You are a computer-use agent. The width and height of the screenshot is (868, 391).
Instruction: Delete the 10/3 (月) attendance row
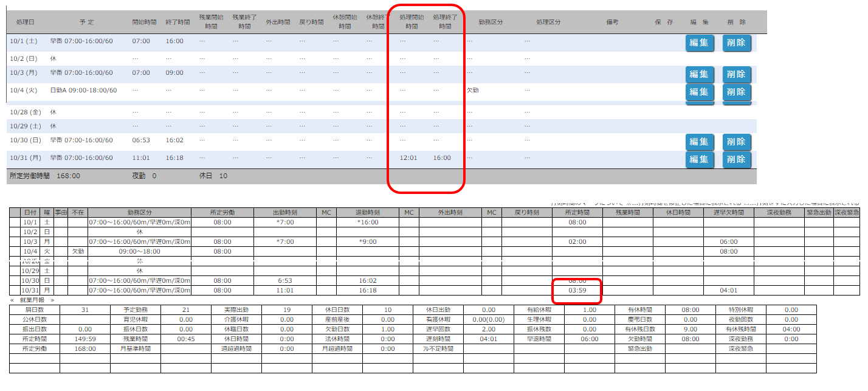coord(736,74)
